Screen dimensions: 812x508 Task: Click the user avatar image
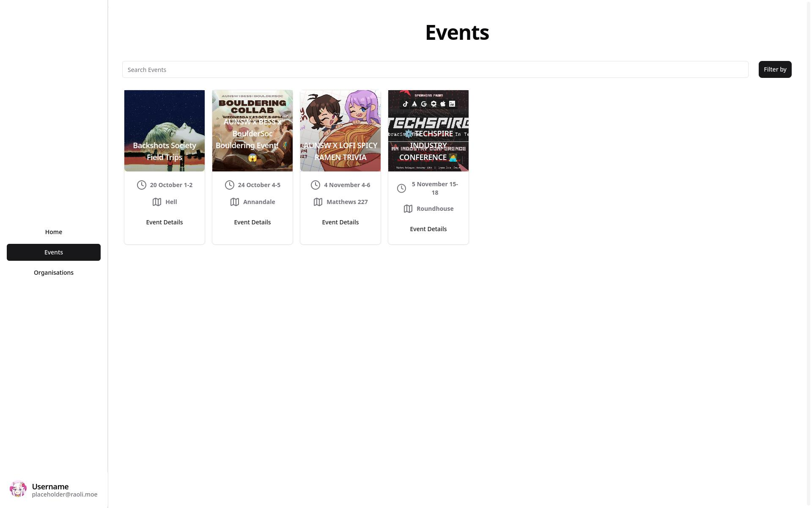click(18, 489)
